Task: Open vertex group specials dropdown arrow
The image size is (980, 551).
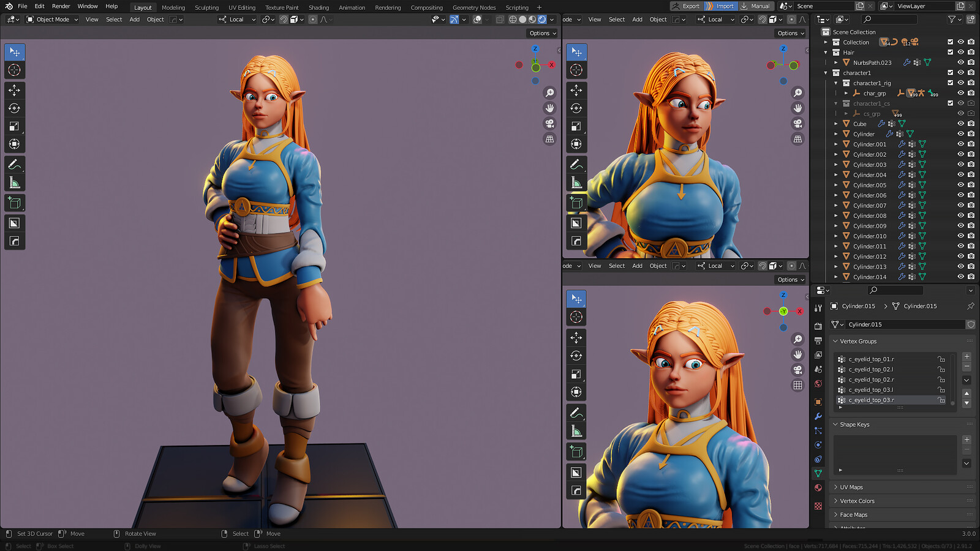Action: tap(967, 380)
